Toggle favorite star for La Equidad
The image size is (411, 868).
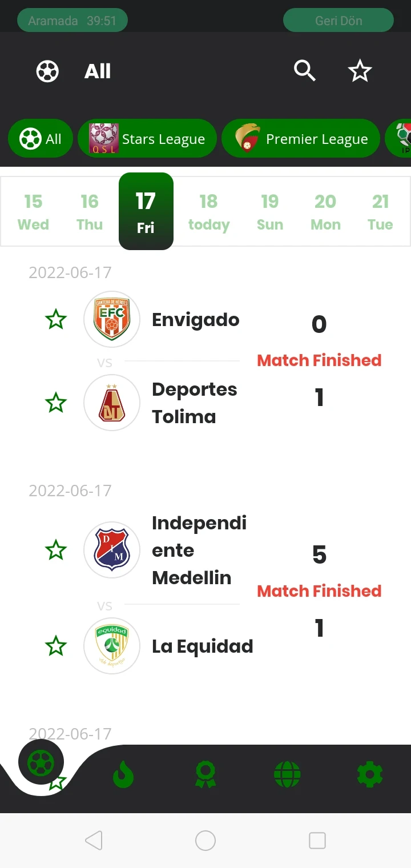(56, 646)
